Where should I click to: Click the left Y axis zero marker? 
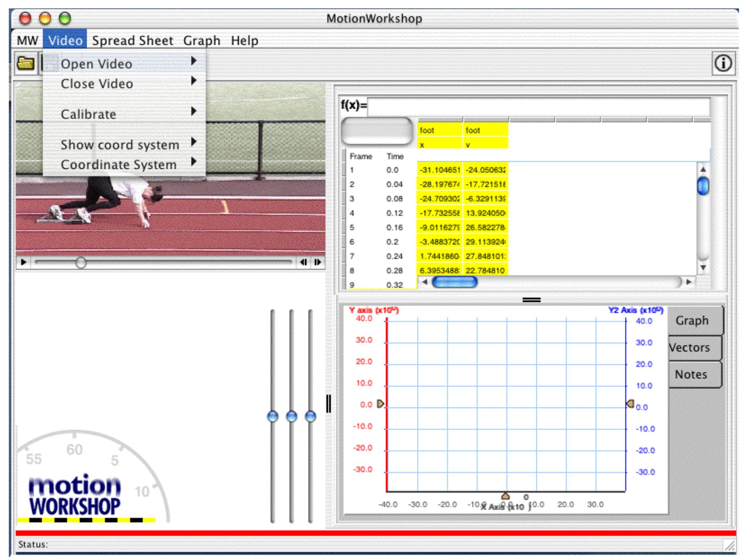point(380,404)
